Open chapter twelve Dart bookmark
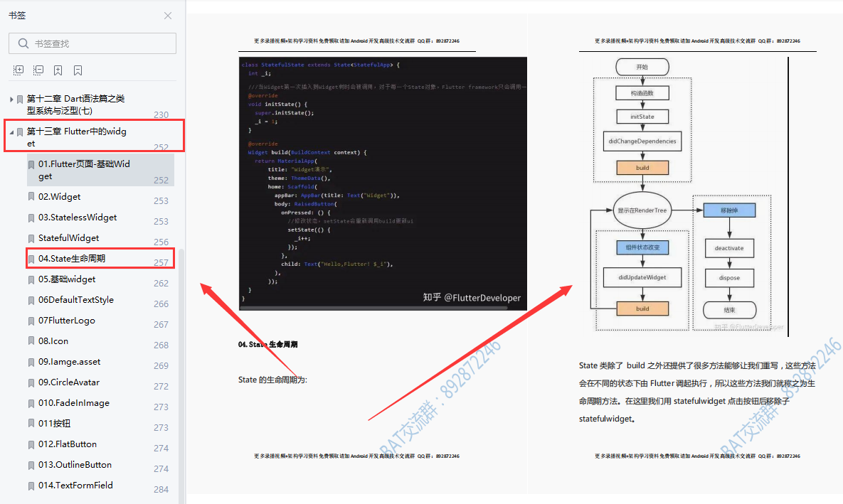Screen dimensions: 843x504 (76, 104)
